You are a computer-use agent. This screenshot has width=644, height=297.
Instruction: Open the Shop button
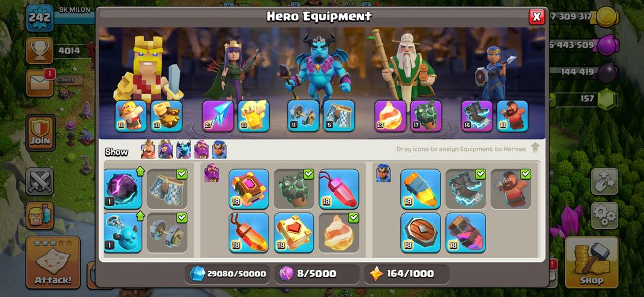coord(591,263)
